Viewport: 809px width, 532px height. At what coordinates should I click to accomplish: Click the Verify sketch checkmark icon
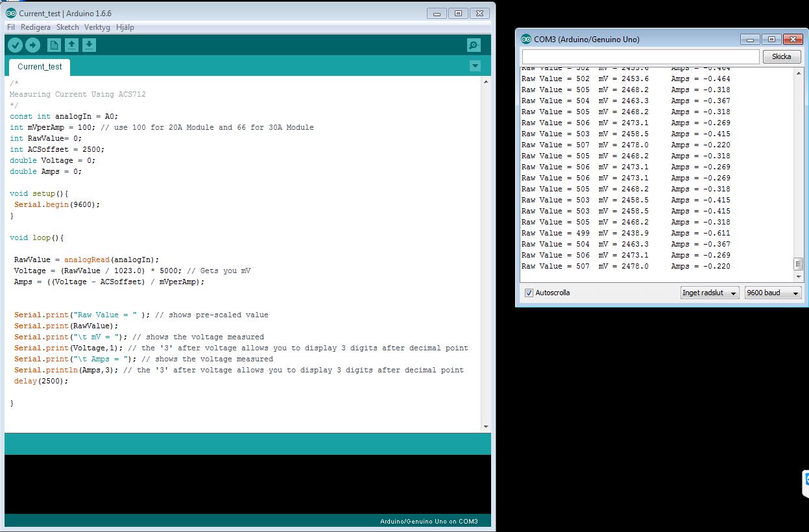(15, 45)
